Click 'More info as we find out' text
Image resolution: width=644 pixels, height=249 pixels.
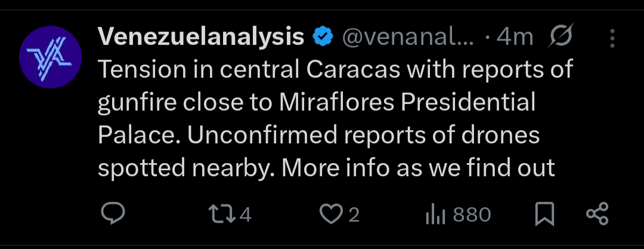click(419, 168)
